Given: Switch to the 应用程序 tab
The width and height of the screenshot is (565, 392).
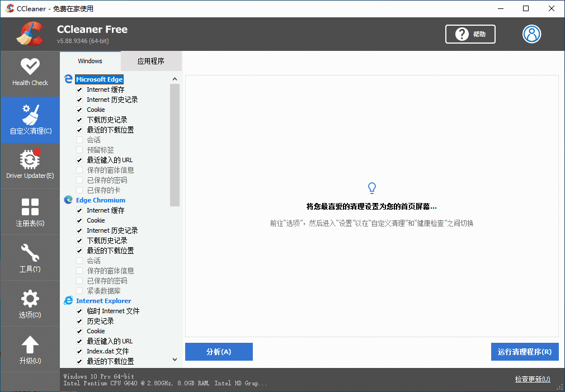Looking at the screenshot, I should pos(151,60).
